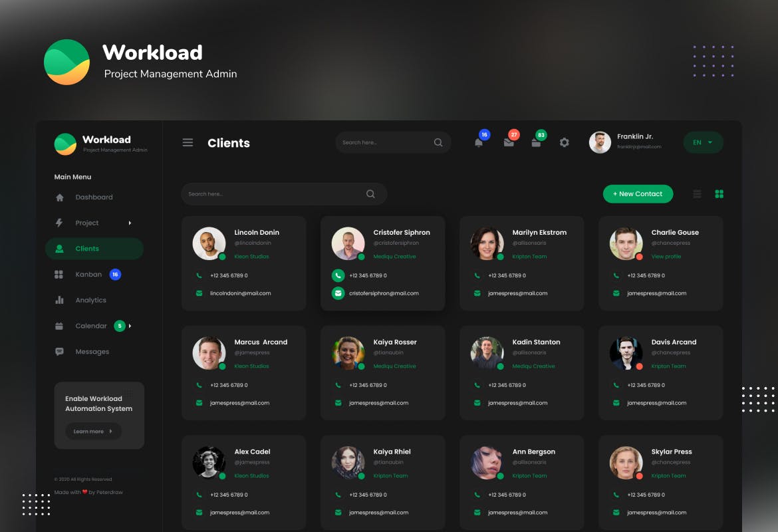Click the Calendar badge showing 5
Image resolution: width=778 pixels, height=532 pixels.
point(120,326)
